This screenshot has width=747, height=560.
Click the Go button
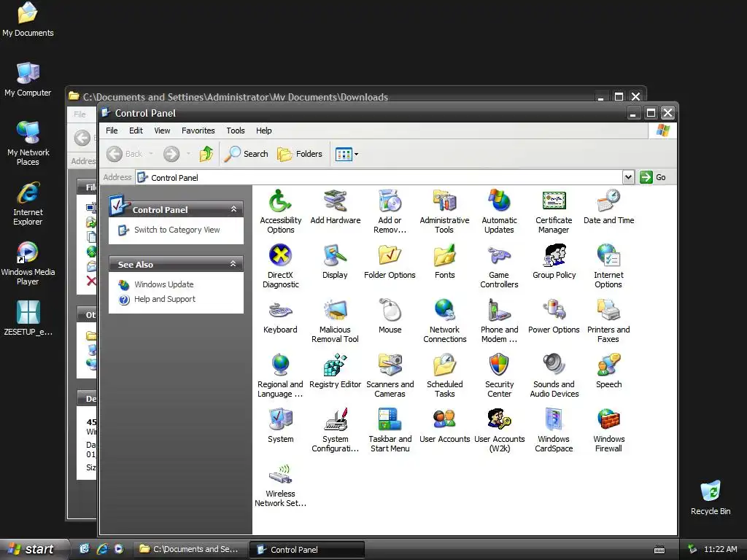[x=654, y=177]
